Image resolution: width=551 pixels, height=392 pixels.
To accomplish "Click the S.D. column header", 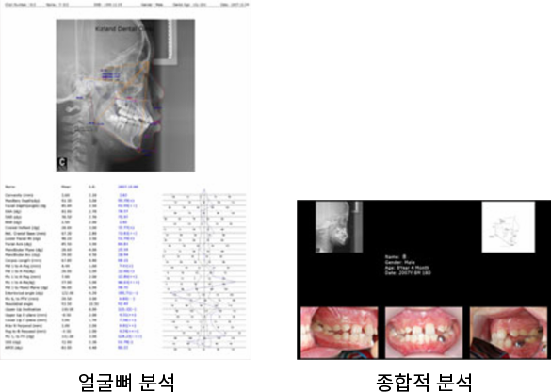I will [91, 187].
